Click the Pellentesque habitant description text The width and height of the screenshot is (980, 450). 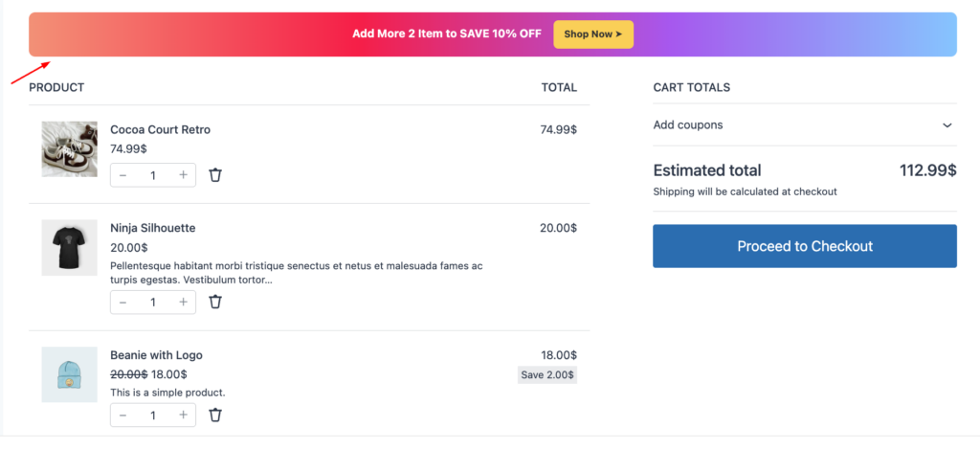(x=297, y=273)
